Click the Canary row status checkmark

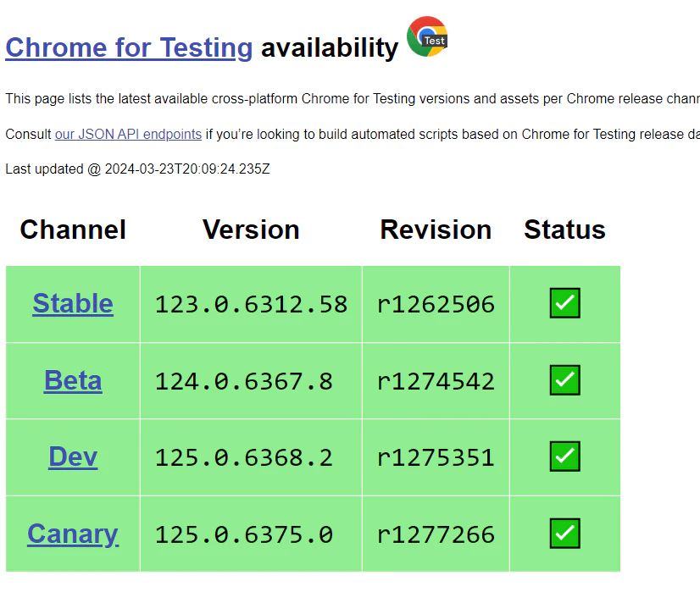click(x=564, y=534)
